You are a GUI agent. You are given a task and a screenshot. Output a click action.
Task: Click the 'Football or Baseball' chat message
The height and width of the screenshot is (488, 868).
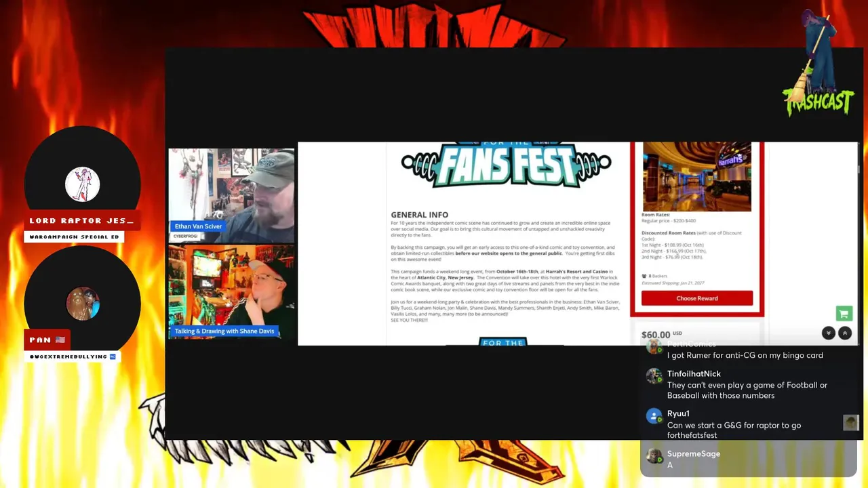click(x=747, y=390)
